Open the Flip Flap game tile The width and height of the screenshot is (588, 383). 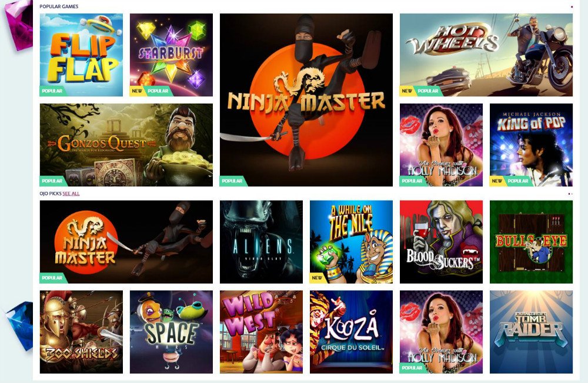[81, 55]
